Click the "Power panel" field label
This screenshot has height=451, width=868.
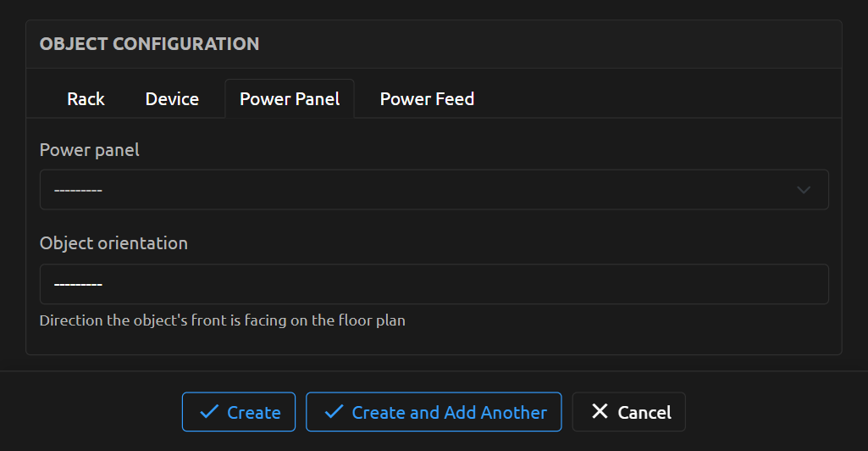point(90,150)
